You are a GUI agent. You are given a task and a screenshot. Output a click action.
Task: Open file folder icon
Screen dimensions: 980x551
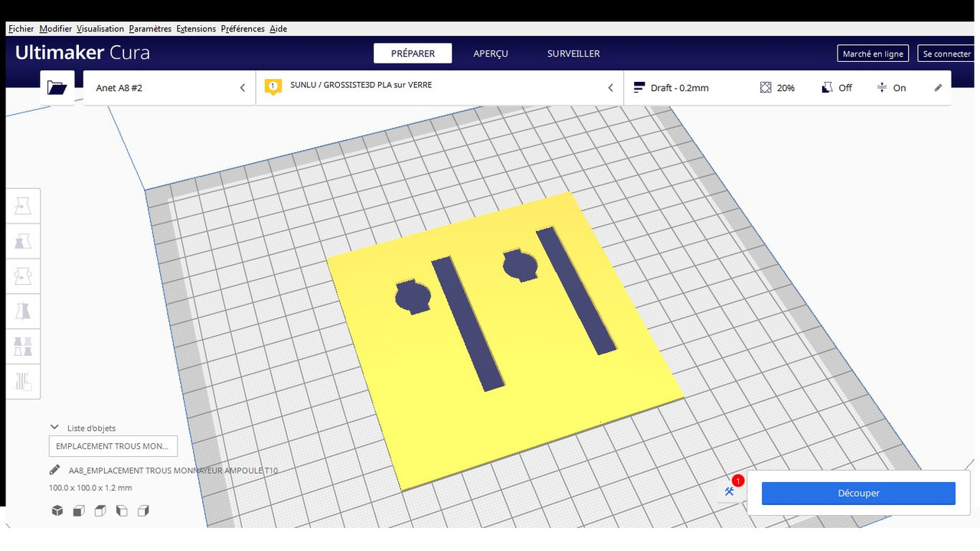pyautogui.click(x=57, y=87)
